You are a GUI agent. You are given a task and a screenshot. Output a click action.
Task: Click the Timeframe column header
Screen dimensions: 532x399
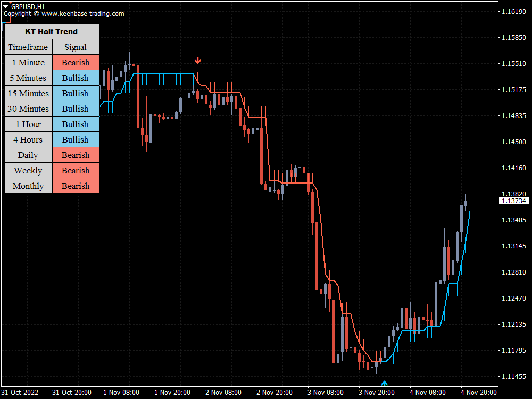[29, 47]
